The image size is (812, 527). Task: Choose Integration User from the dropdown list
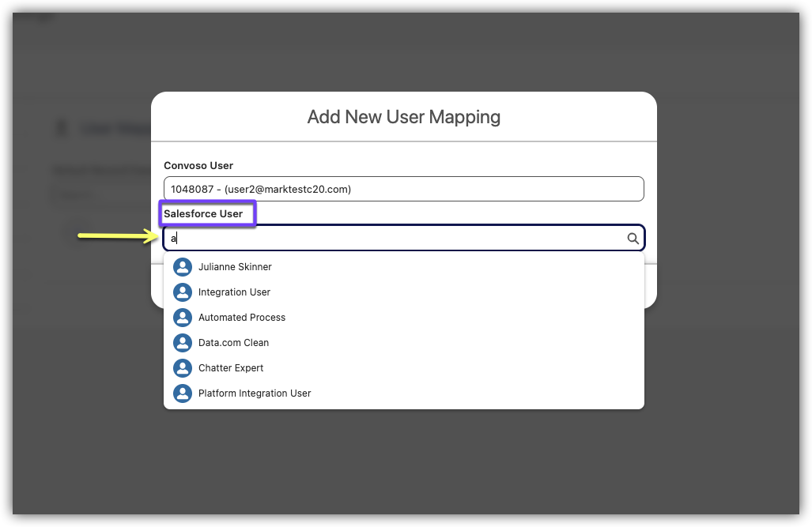tap(234, 292)
